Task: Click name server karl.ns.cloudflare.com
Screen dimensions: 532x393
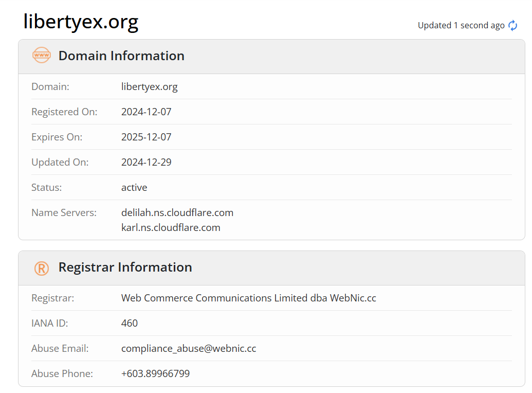Action: (x=171, y=227)
